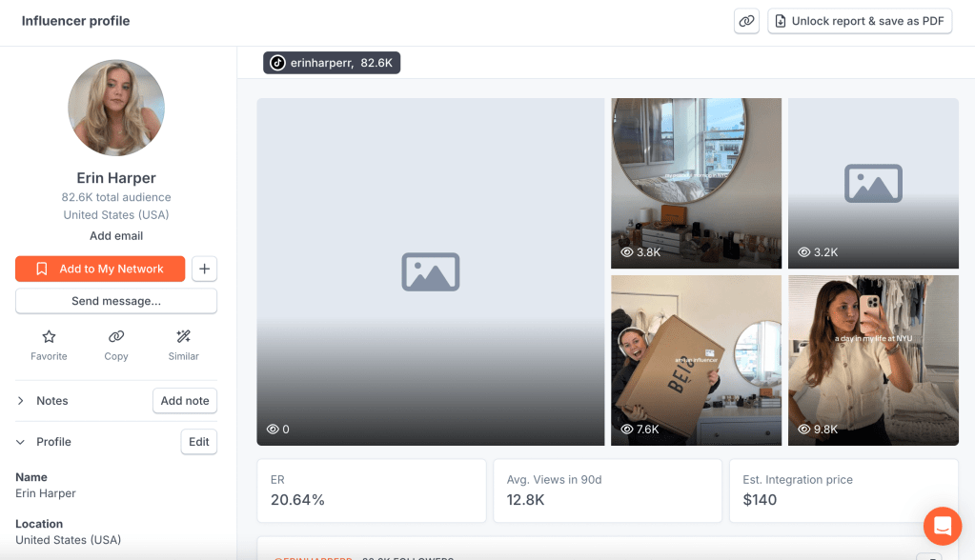975x560 pixels.
Task: Open the orange chat support bubble
Action: (942, 526)
